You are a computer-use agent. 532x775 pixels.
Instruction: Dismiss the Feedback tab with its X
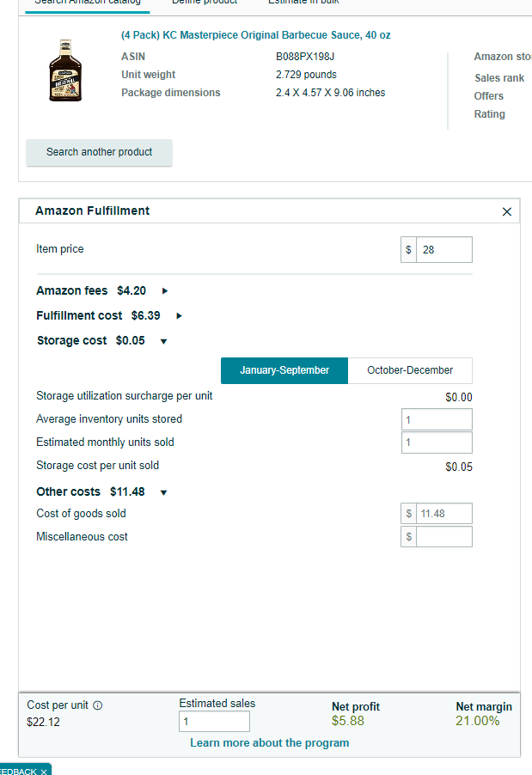(x=44, y=772)
